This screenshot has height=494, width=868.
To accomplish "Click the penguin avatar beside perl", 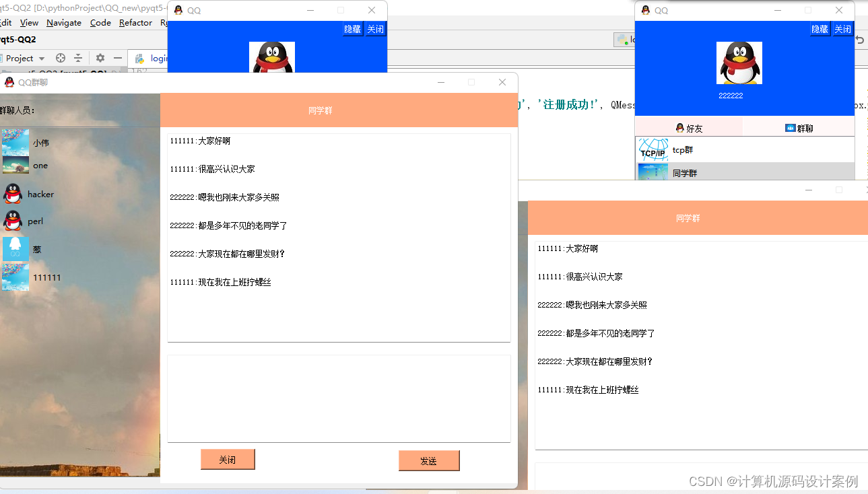I will (x=12, y=221).
